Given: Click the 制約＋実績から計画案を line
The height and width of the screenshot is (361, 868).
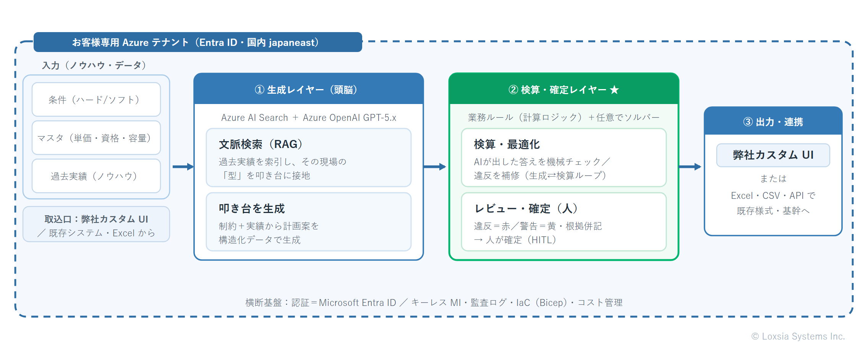Looking at the screenshot, I should click(269, 226).
